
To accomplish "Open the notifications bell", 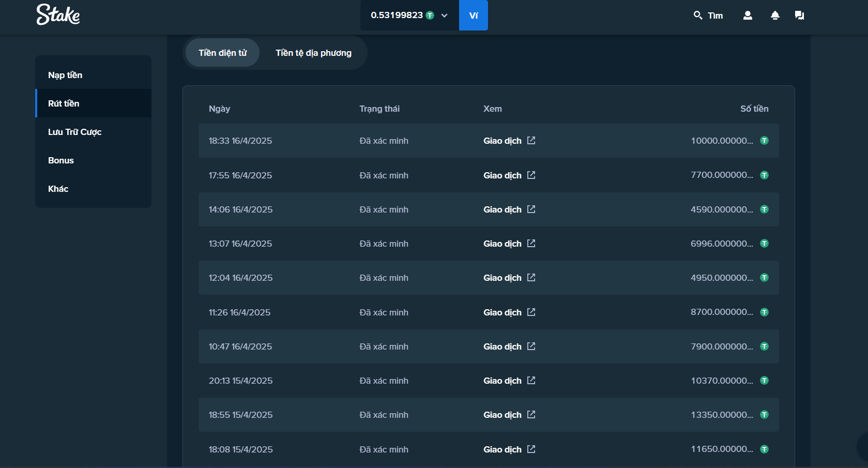I will point(774,16).
